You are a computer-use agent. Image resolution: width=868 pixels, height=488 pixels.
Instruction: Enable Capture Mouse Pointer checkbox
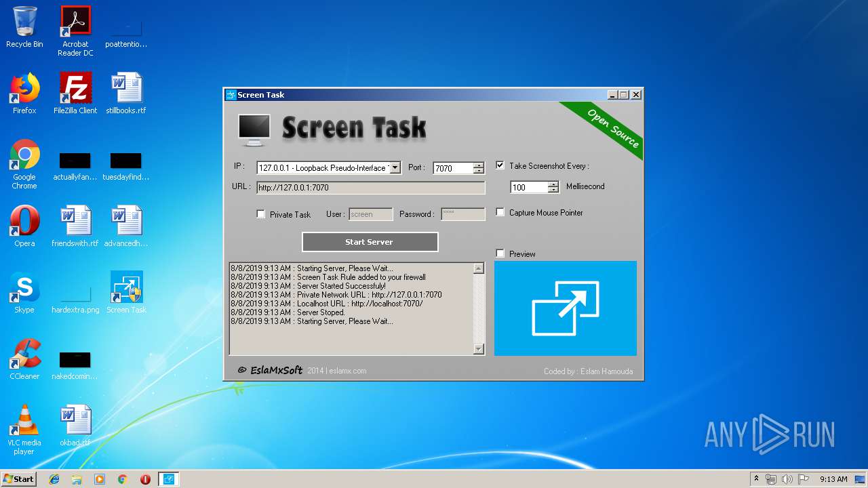click(x=500, y=212)
